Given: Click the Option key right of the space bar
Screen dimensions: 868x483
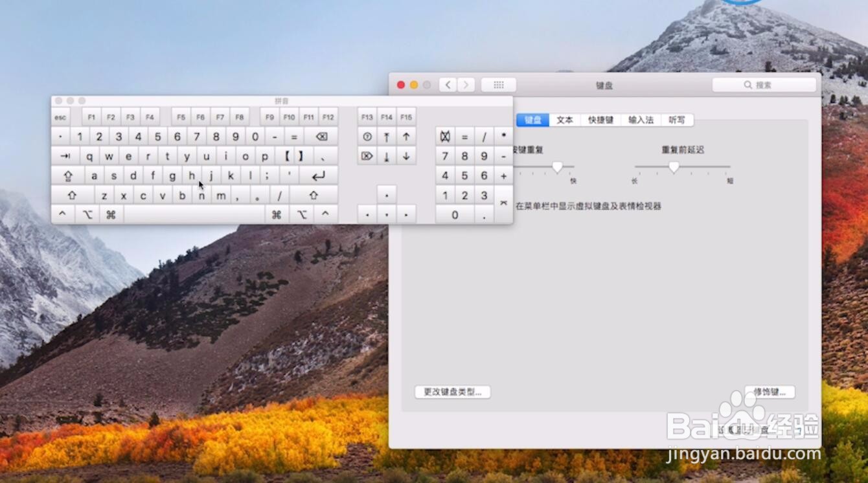Looking at the screenshot, I should click(x=301, y=214).
